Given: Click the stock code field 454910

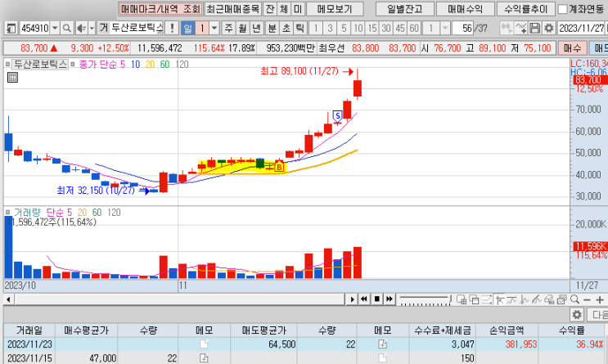Looking at the screenshot, I should point(35,29).
